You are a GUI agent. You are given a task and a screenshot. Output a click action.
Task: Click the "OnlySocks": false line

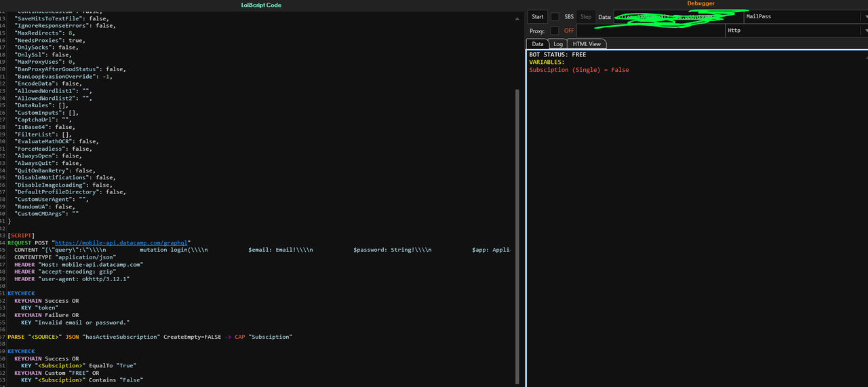click(x=46, y=48)
